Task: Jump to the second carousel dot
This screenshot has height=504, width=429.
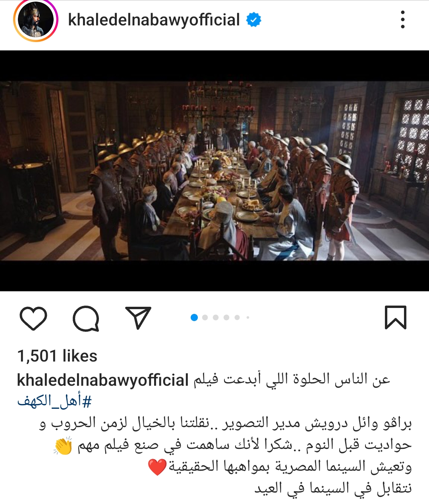Action: point(205,317)
